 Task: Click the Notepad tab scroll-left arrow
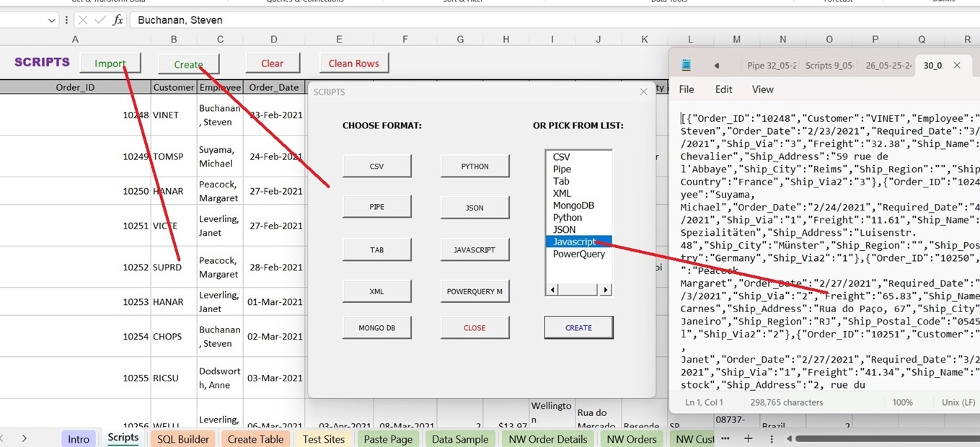716,66
